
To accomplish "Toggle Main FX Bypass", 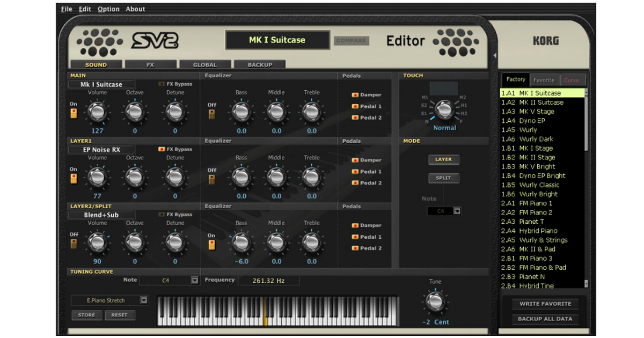I will pos(162,84).
